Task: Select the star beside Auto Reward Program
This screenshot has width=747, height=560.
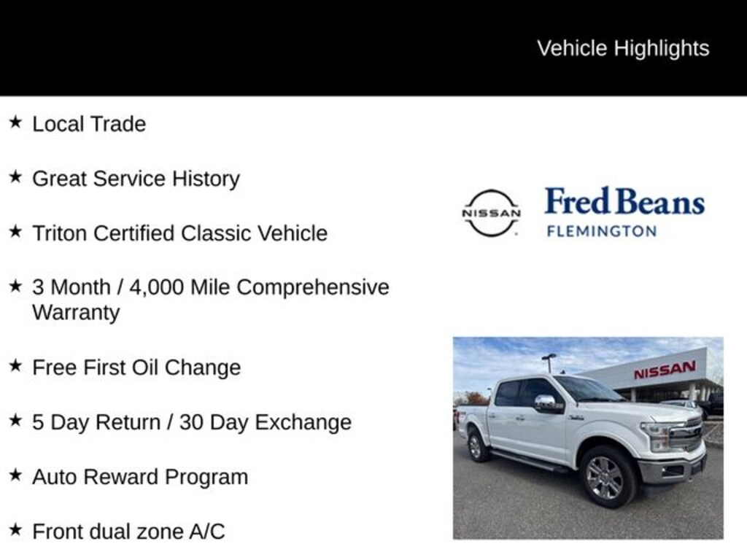Action: (15, 475)
